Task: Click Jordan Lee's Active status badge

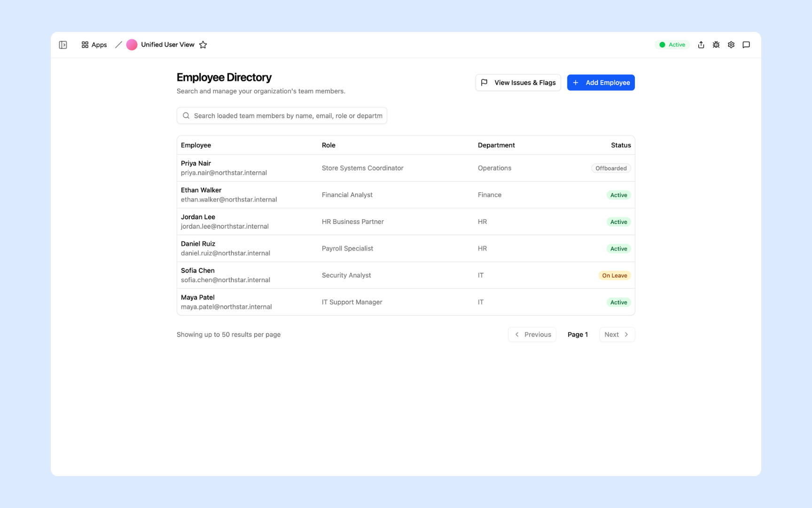Action: [x=618, y=222]
